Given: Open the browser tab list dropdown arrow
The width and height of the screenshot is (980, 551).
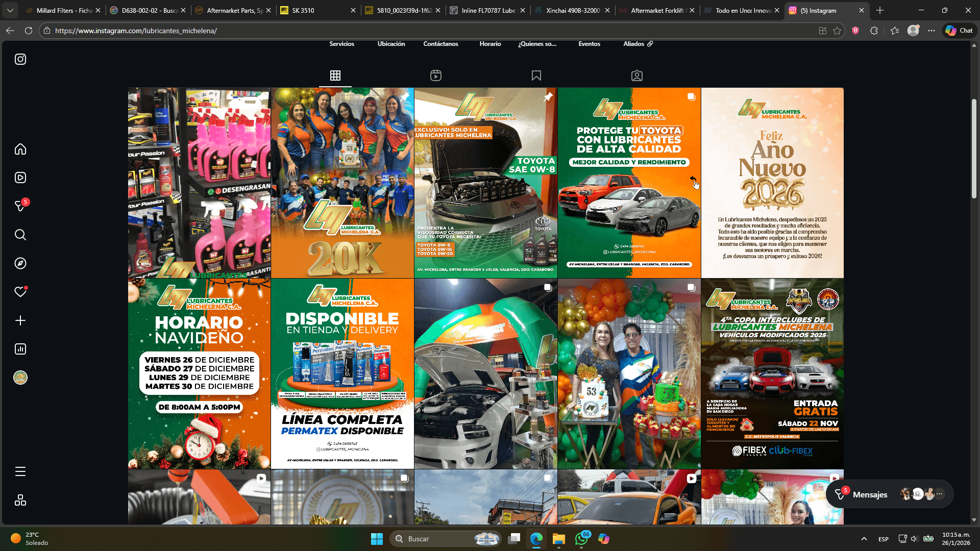Looking at the screenshot, I should click(x=10, y=10).
